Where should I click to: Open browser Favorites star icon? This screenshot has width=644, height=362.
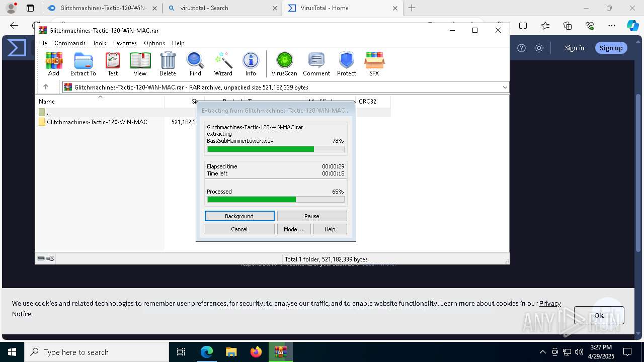pyautogui.click(x=545, y=26)
